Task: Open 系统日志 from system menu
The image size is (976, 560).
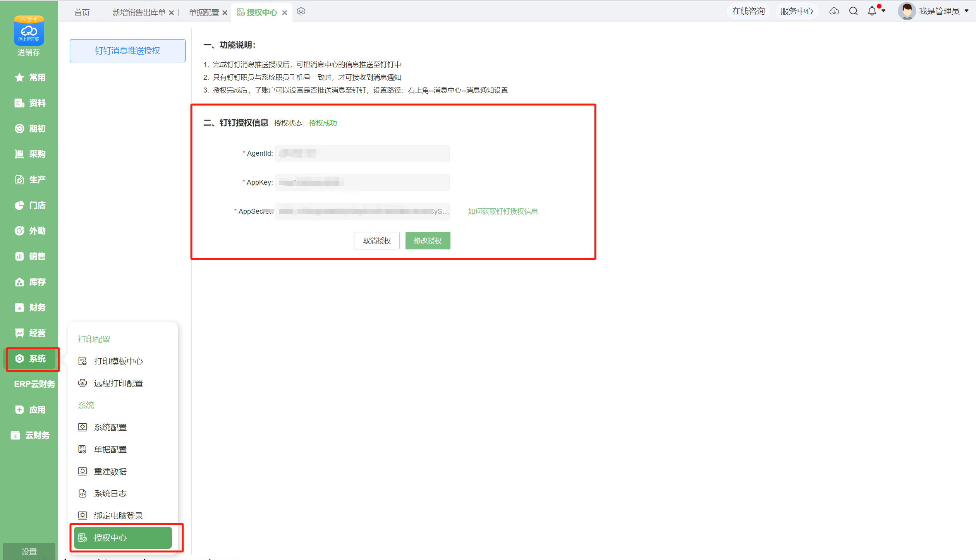Action: 123,494
